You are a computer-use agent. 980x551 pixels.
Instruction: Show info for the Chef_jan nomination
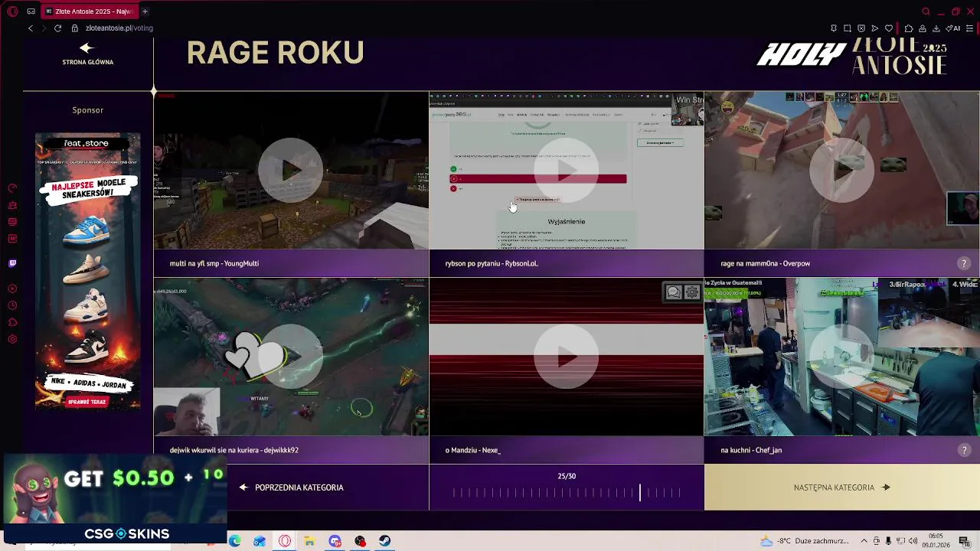tap(964, 450)
